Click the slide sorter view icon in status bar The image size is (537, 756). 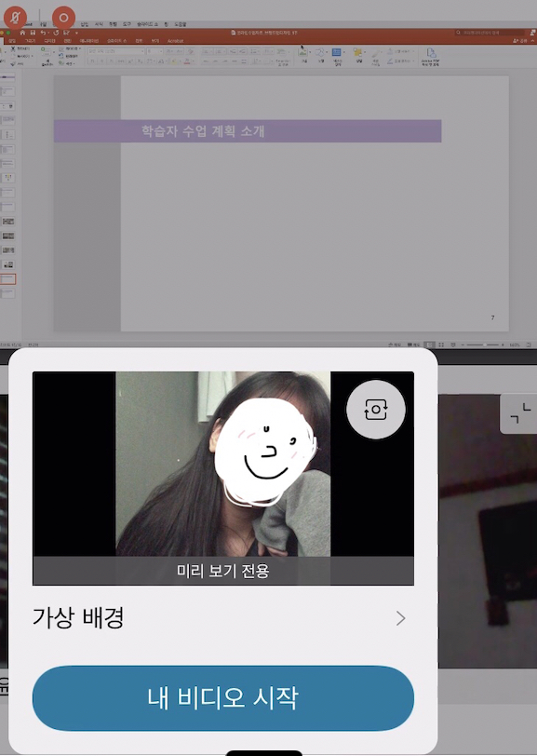(x=440, y=345)
